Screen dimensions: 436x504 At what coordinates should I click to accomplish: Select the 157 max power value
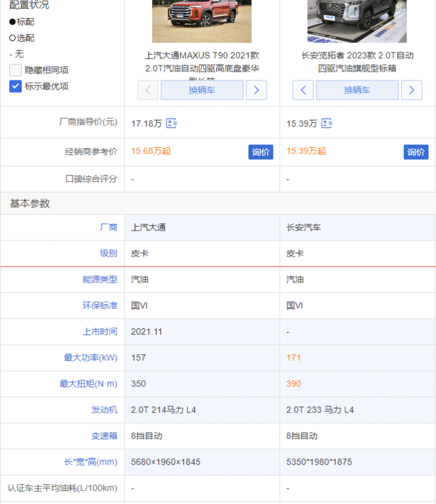138,358
